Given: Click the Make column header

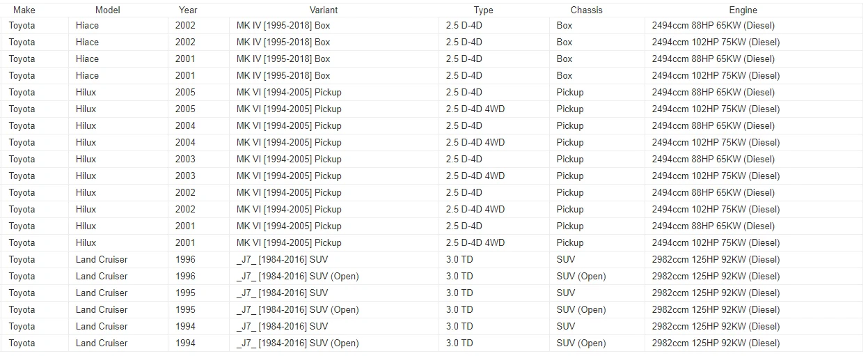Looking at the screenshot, I should (24, 10).
